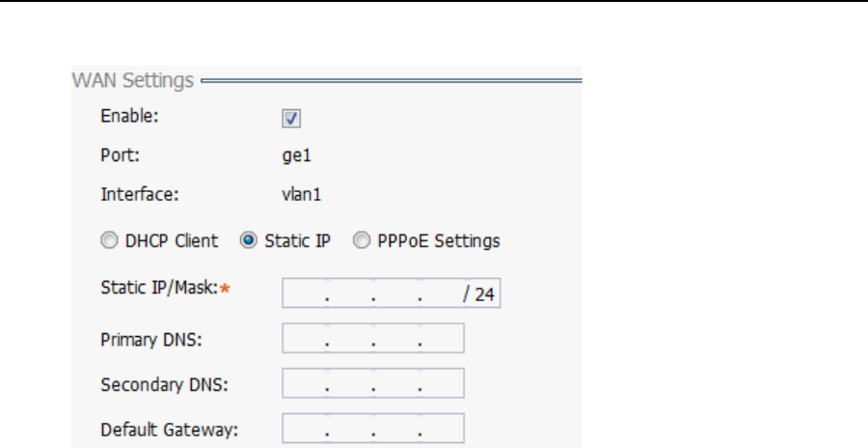Image resolution: width=868 pixels, height=448 pixels.
Task: Click the first octet of Secondary DNS
Action: (x=305, y=384)
